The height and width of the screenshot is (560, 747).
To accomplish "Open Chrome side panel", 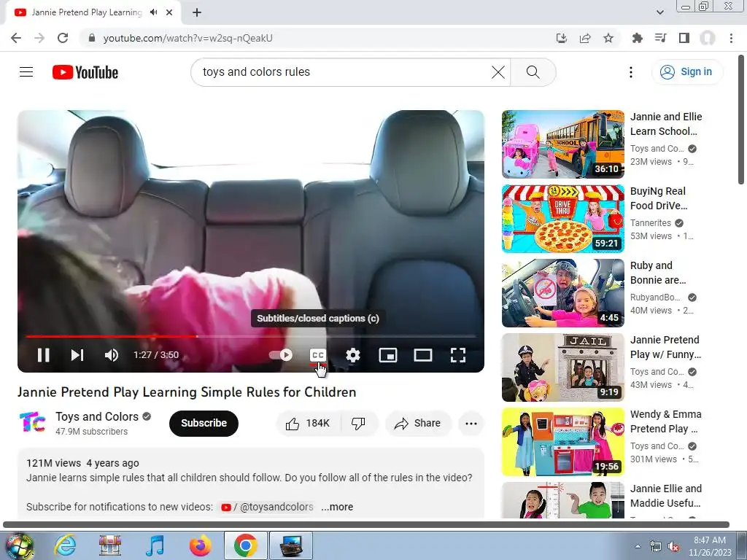I will (684, 38).
